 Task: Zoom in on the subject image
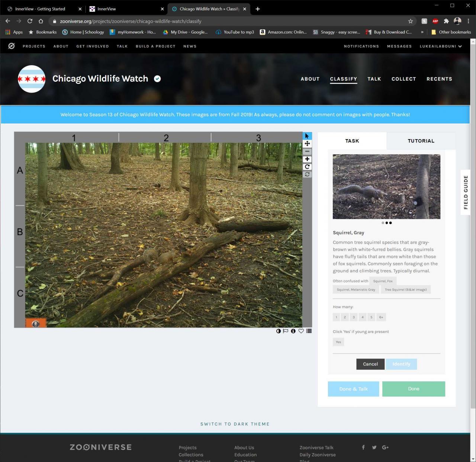pos(307,159)
